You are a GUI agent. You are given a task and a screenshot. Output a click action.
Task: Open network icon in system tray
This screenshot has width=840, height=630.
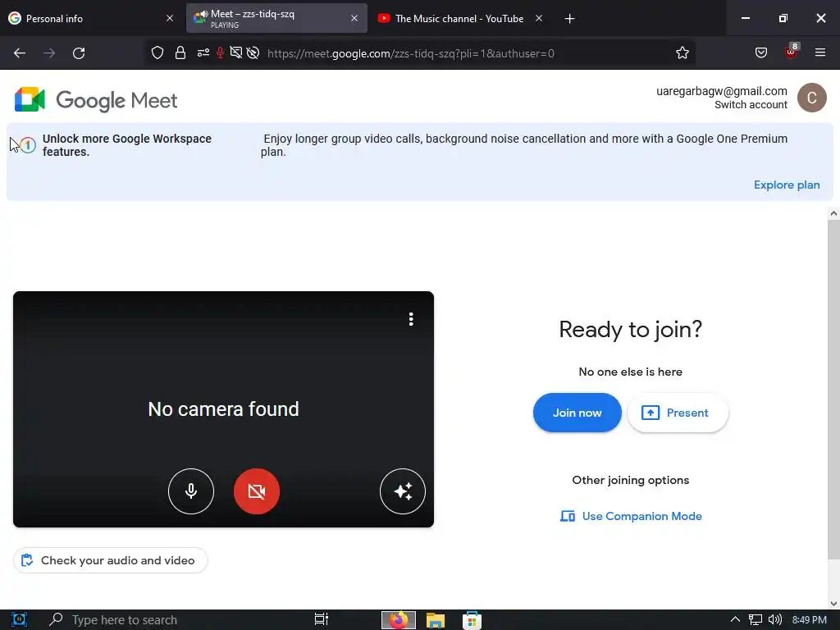(x=755, y=620)
